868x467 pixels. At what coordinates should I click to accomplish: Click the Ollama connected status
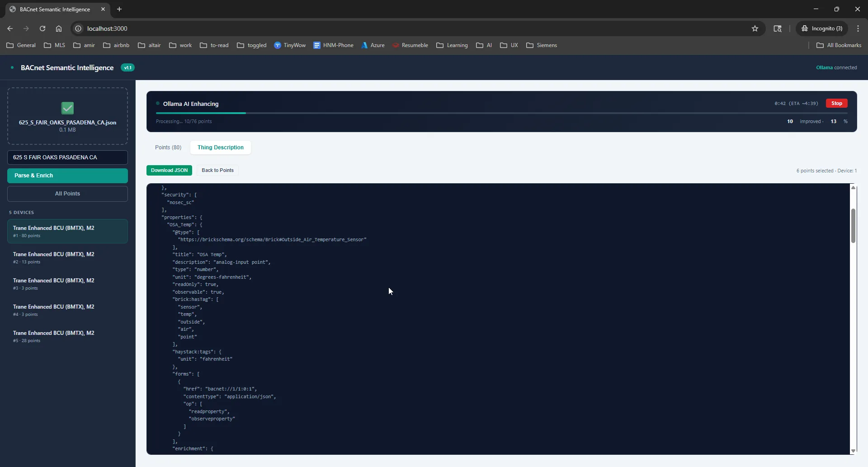[836, 68]
